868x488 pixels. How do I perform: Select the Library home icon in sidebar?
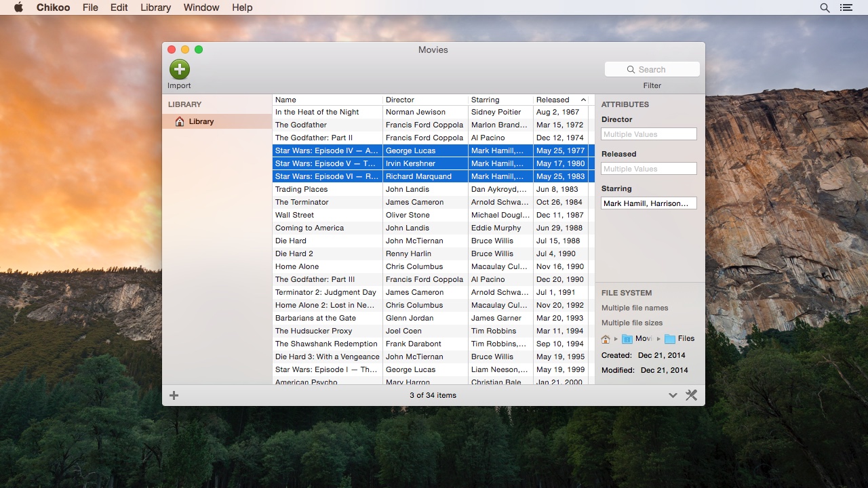[x=178, y=121]
